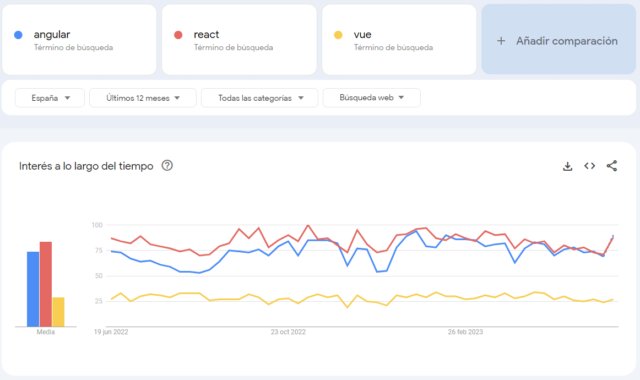The width and height of the screenshot is (640, 380).
Task: Click the red dot for react
Action: coord(178,35)
